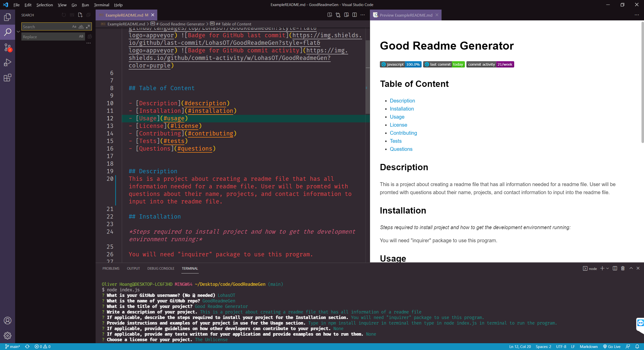Switch to the PROBLEMS panel tab
This screenshot has width=644, height=350.
(111, 268)
